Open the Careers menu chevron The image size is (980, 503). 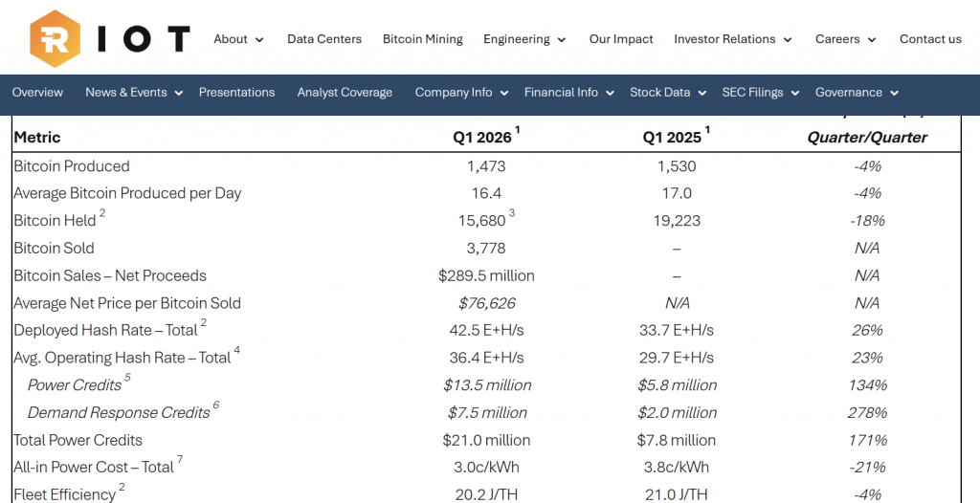coord(872,40)
